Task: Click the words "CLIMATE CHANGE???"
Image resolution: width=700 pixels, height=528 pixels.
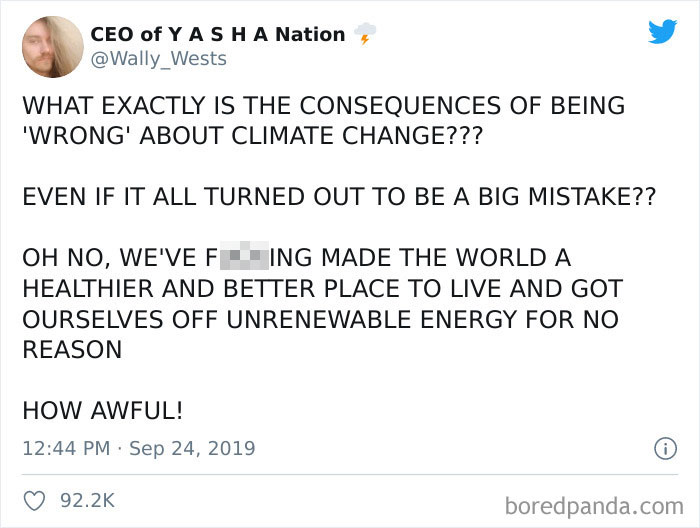Action: click(x=375, y=135)
